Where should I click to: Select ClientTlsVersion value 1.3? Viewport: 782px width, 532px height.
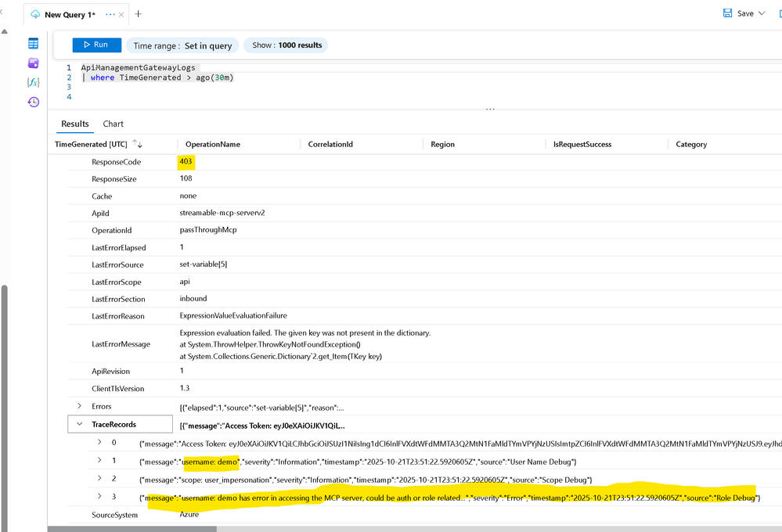coord(185,388)
